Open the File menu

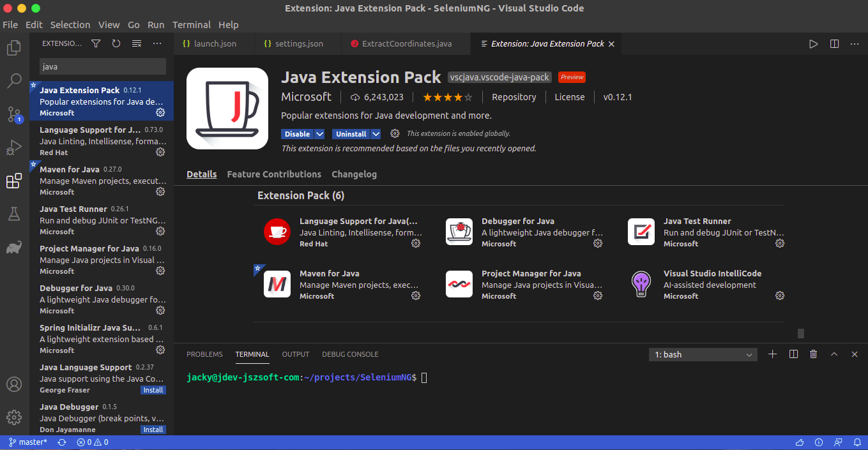tap(10, 25)
